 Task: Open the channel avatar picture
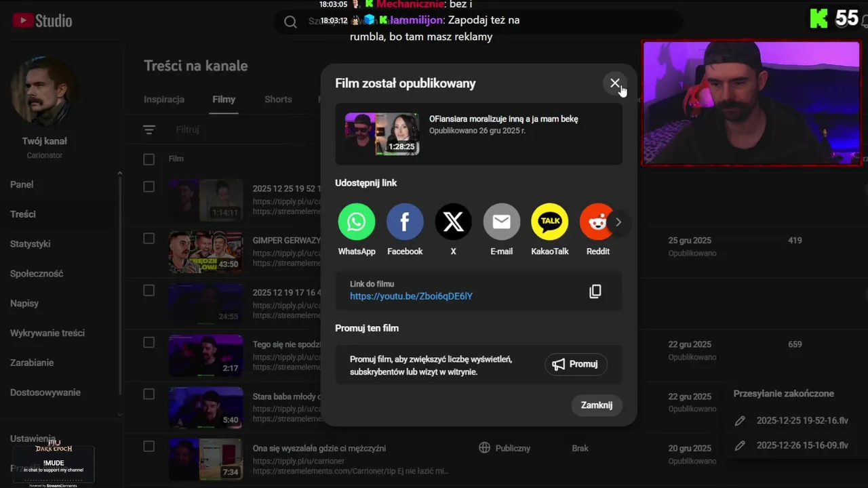click(x=45, y=91)
